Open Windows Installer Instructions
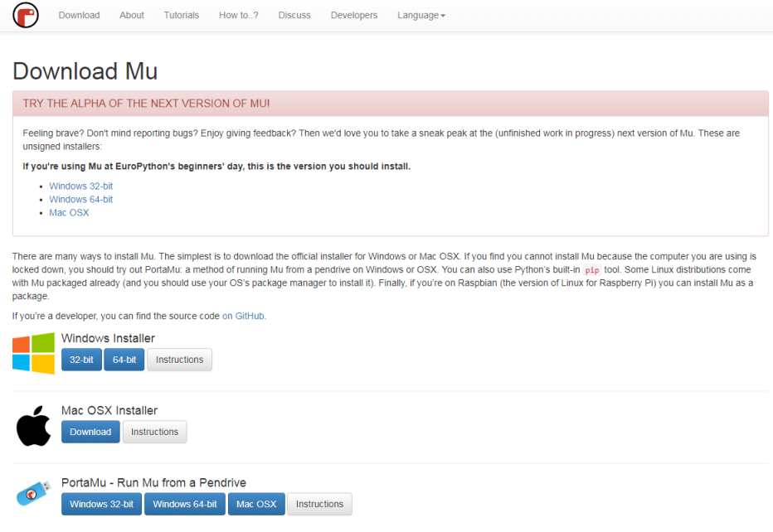This screenshot has width=773, height=532. (x=179, y=360)
